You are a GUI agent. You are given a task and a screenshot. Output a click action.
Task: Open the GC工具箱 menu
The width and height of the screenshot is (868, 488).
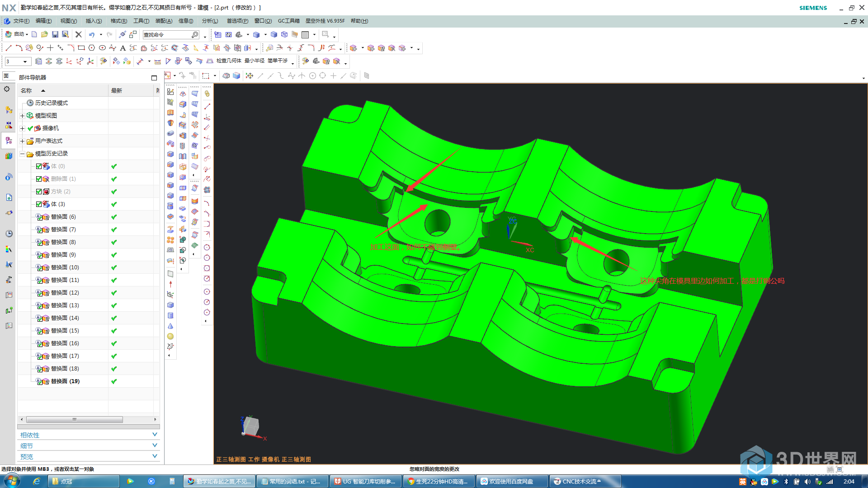coord(288,21)
